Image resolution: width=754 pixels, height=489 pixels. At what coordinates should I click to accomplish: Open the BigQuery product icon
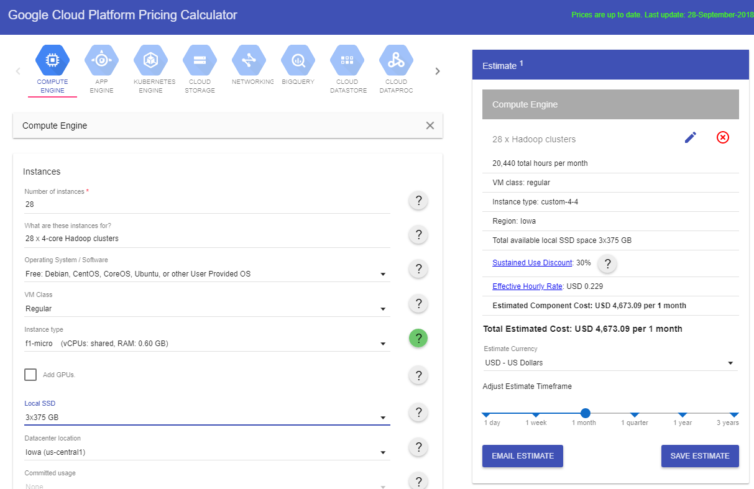(297, 61)
